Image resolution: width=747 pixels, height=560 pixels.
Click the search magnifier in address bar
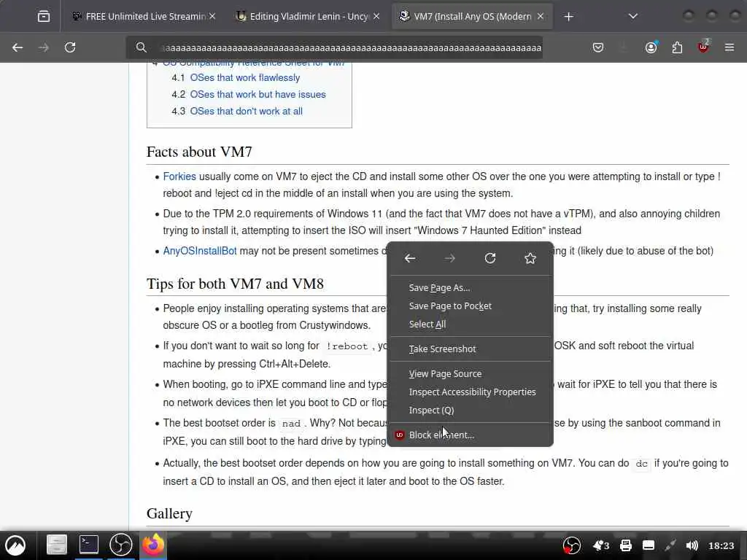[141, 47]
